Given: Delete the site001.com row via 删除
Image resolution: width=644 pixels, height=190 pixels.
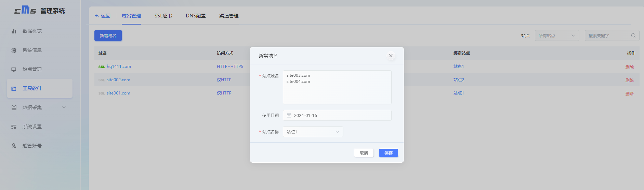Looking at the screenshot, I should pos(629,93).
